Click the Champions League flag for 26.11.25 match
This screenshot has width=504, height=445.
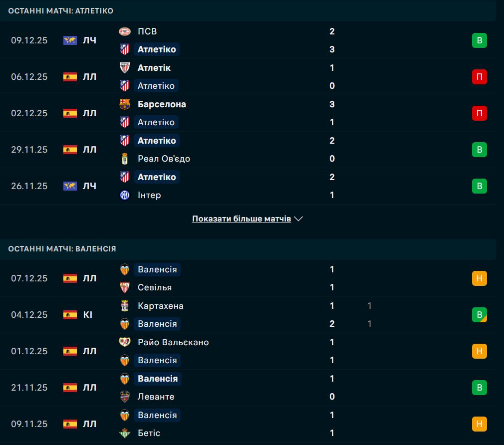[70, 186]
